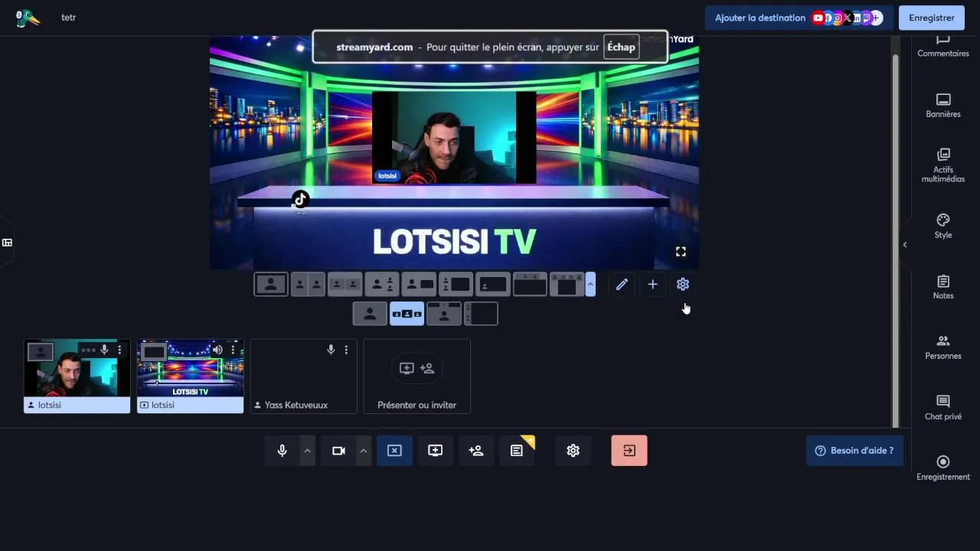The image size is (980, 551).
Task: Toggle audio on lotsisi screen share tile
Action: 217,350
